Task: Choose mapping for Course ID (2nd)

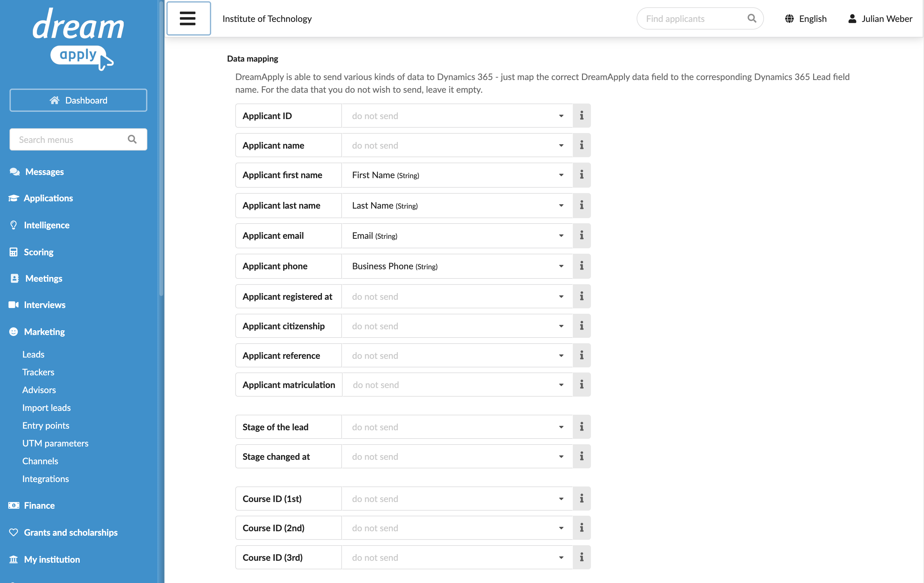Action: coord(457,528)
